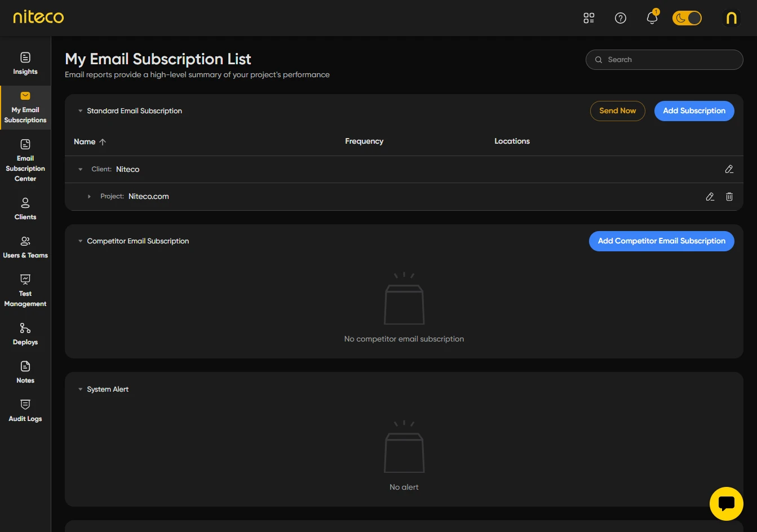This screenshot has width=757, height=532.
Task: Open Email Subscription Center in sidebar
Action: [x=25, y=161]
